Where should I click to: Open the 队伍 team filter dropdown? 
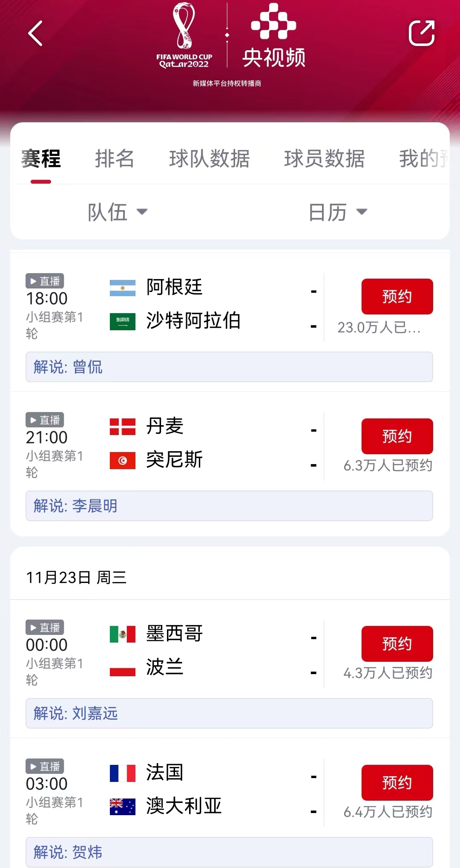(x=117, y=212)
